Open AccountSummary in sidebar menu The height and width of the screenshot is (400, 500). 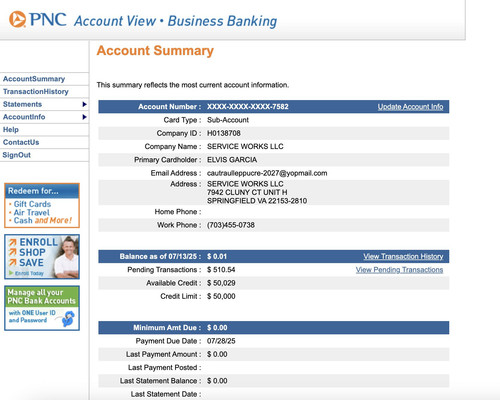click(x=34, y=79)
